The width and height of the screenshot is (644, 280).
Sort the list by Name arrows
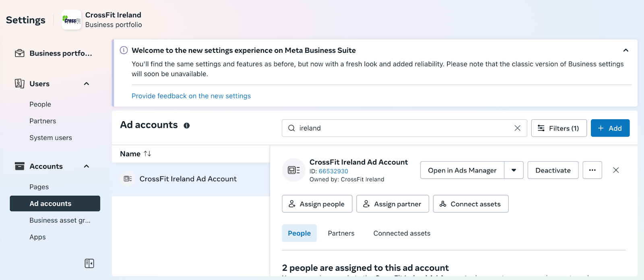(147, 153)
